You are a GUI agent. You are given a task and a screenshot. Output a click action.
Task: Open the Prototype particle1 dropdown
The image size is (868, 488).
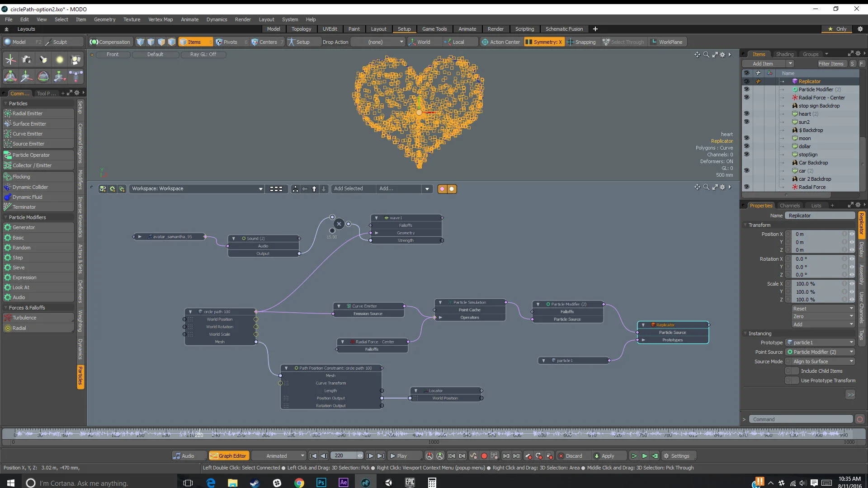tap(821, 343)
